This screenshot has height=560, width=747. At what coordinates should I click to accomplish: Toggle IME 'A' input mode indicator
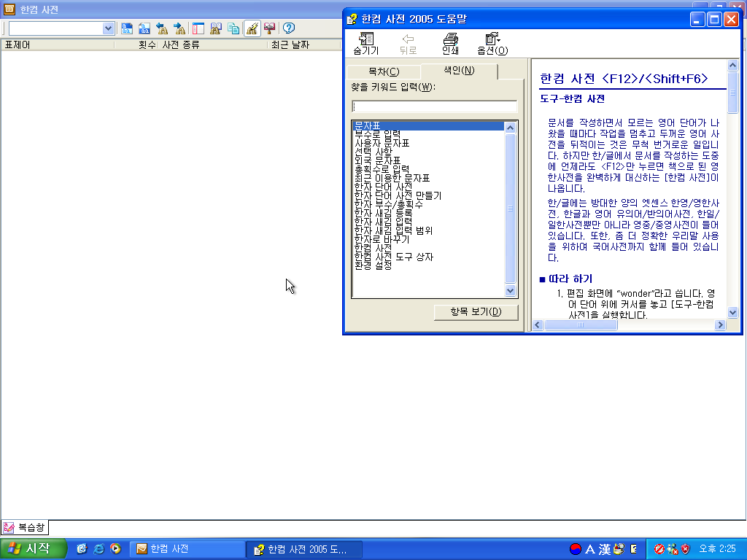click(589, 550)
